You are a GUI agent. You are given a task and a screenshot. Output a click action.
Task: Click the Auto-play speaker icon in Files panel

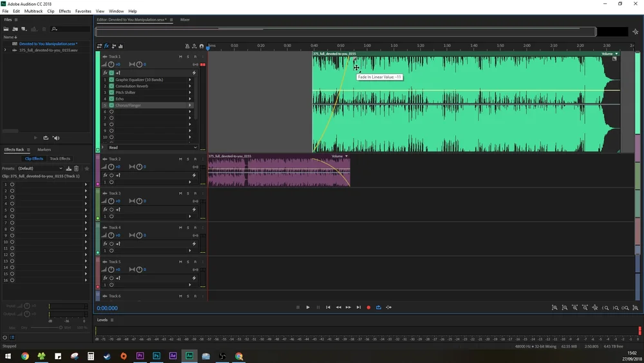click(x=56, y=138)
